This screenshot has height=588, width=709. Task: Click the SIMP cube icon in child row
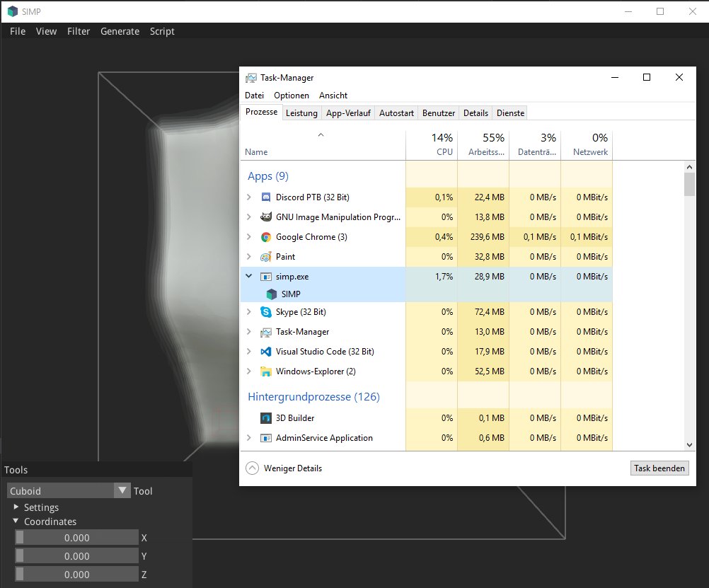click(271, 294)
